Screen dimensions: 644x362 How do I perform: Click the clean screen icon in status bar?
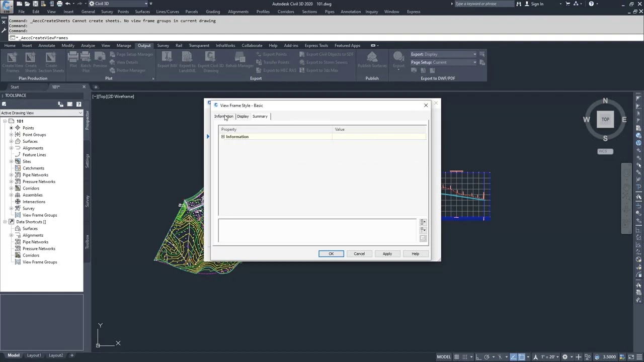(631, 357)
